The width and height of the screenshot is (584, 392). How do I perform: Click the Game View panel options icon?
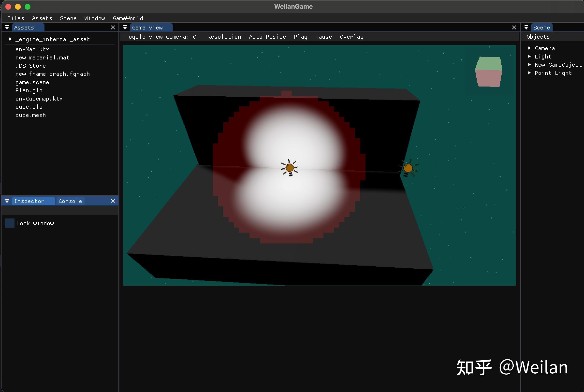(125, 28)
